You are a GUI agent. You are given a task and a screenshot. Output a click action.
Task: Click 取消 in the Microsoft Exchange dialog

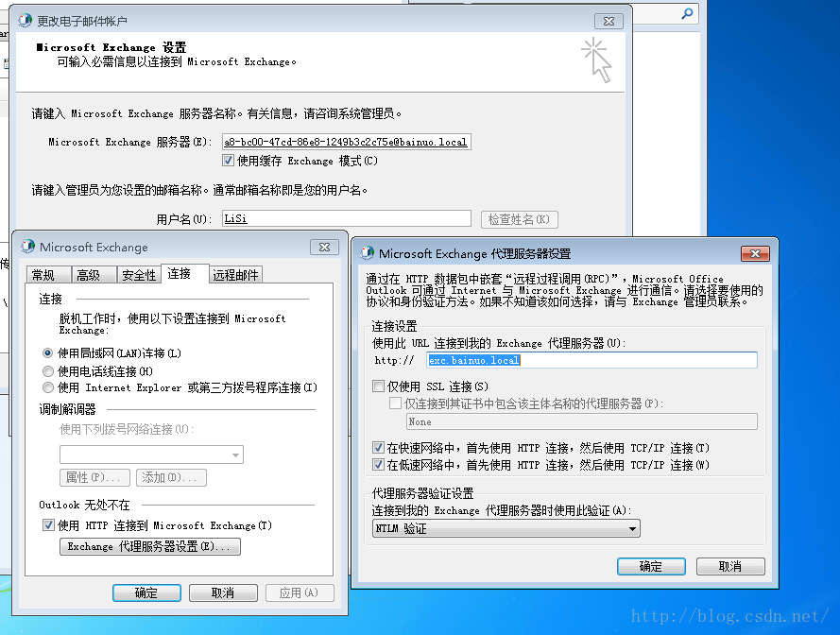[223, 592]
